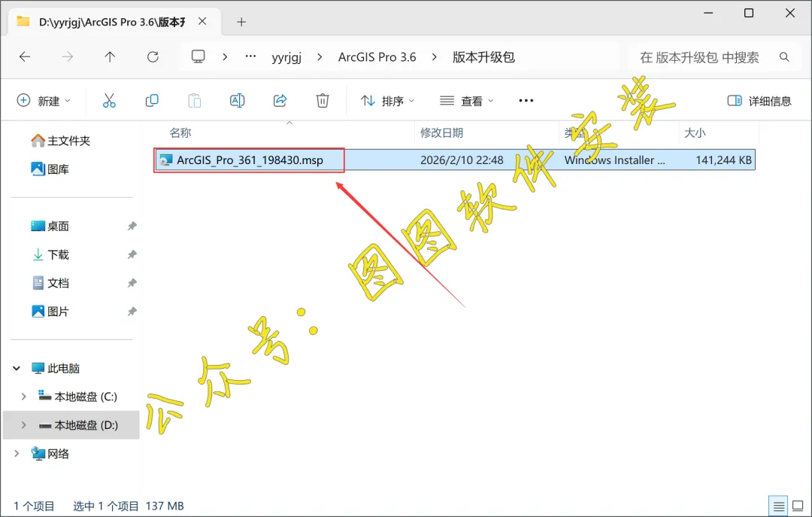
Task: Click the search magnifier icon
Action: tap(784, 57)
